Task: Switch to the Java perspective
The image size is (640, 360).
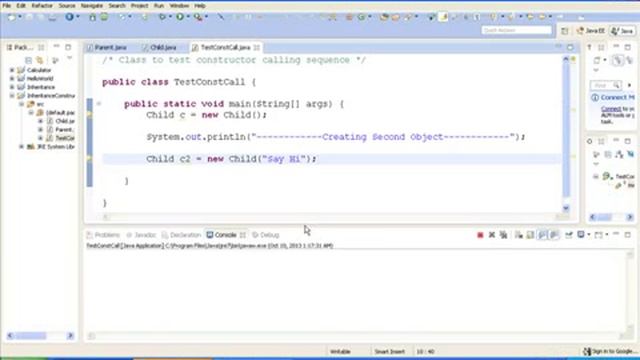Action: click(x=622, y=31)
